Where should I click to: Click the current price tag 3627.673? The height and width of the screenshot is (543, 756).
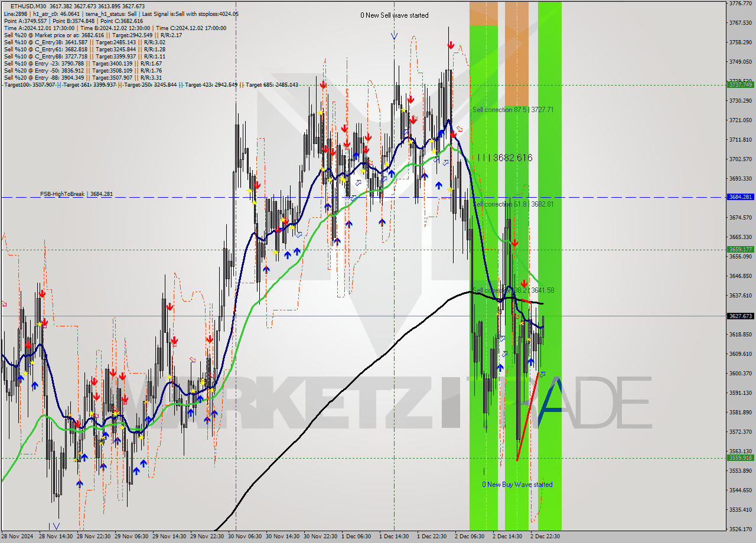[740, 316]
